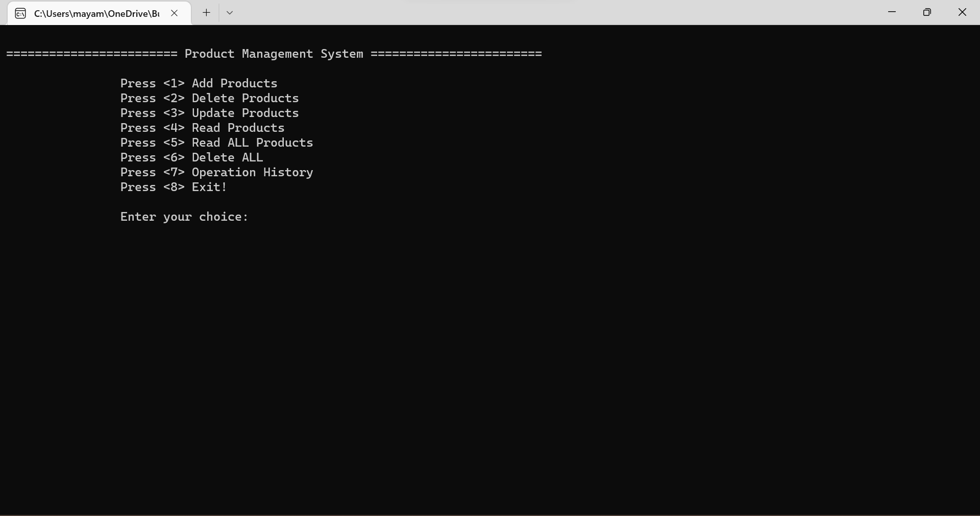Click the command prompt icon on the tab
980x516 pixels.
click(20, 13)
